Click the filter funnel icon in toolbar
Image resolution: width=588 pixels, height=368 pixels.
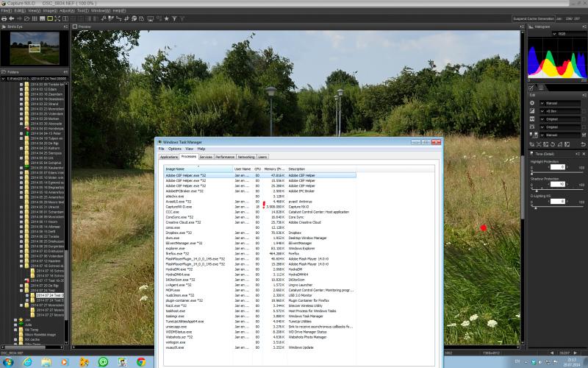point(174,18)
